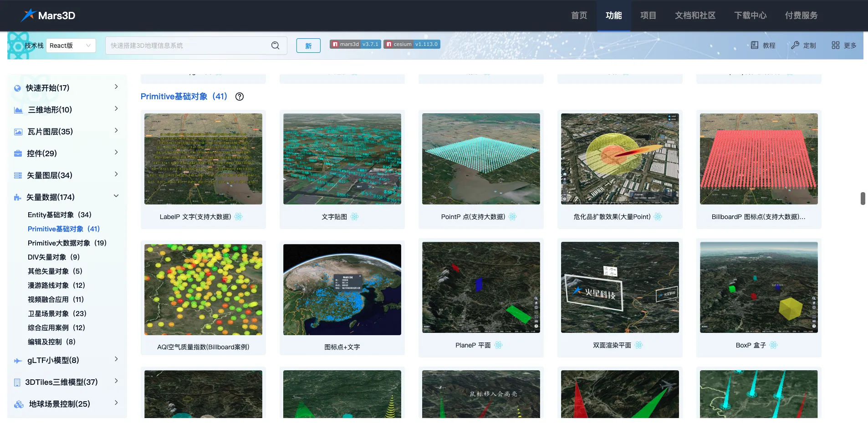Click the search magnifier icon

(x=276, y=46)
